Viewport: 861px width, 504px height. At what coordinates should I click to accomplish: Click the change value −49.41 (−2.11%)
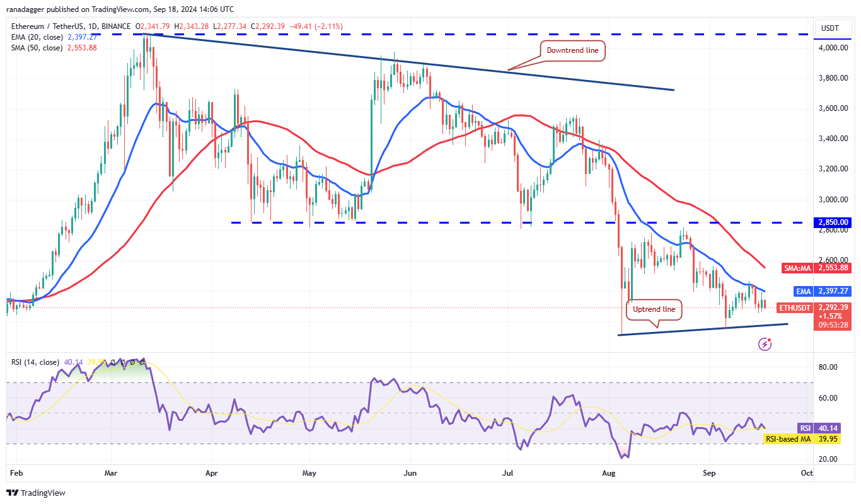click(316, 26)
